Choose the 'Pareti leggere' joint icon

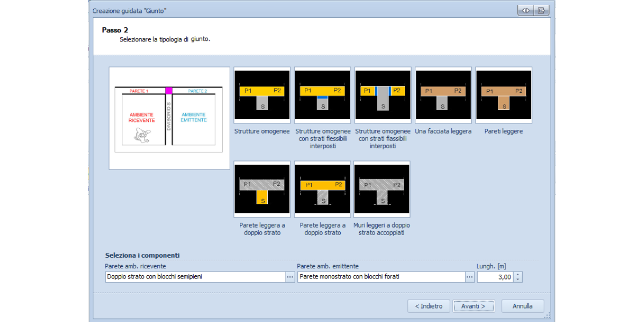503,96
